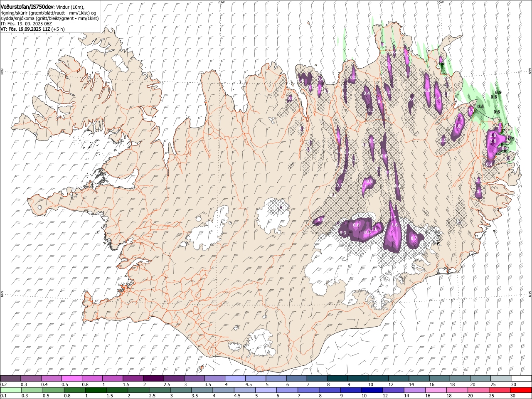Select the 'IT: Fös. 19. 09. 2025 06Z' line
Screen dimensions: 532x399
pyautogui.click(x=26, y=24)
